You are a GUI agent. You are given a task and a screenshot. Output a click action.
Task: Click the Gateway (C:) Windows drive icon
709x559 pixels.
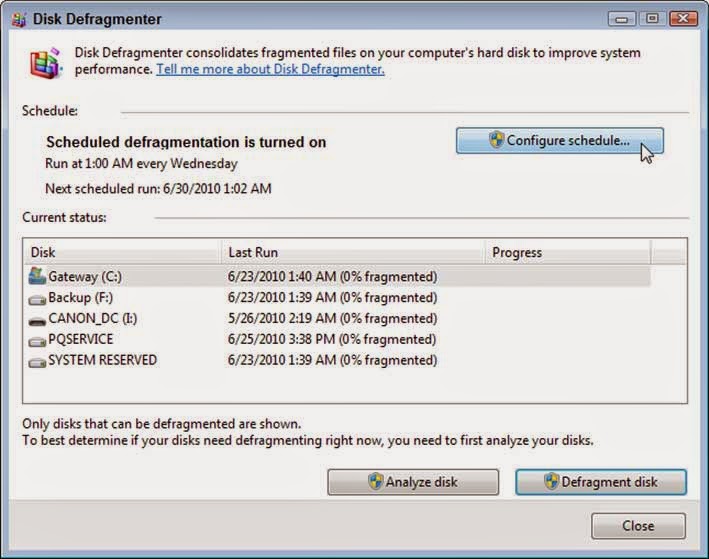pos(37,276)
